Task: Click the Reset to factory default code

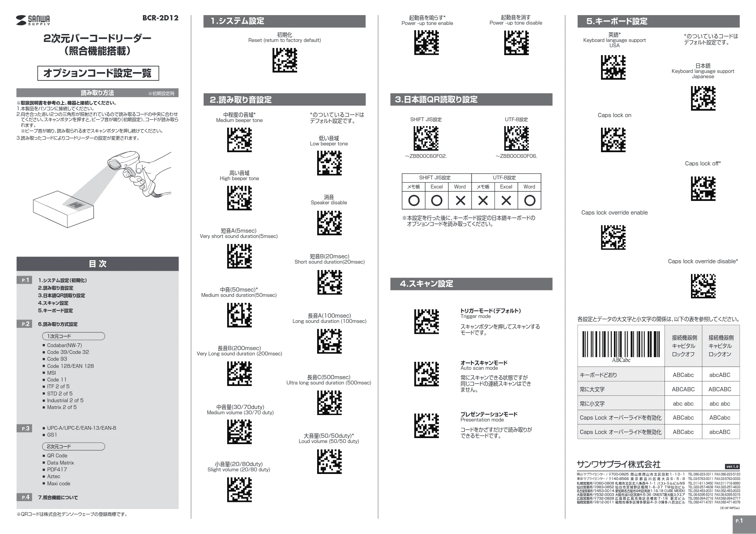Action: click(285, 60)
